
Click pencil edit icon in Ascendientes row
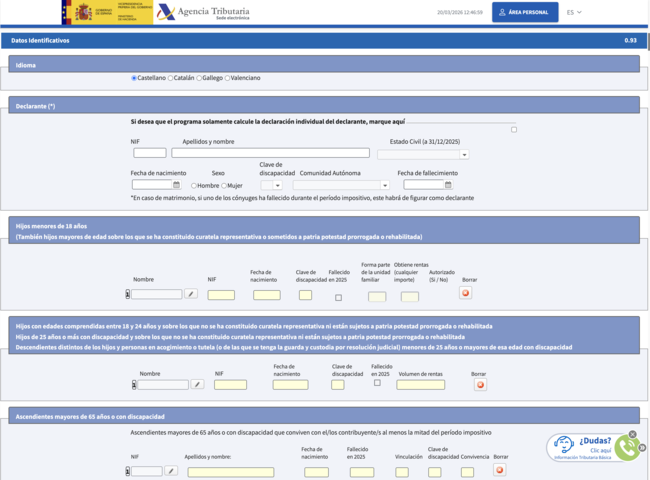(171, 471)
